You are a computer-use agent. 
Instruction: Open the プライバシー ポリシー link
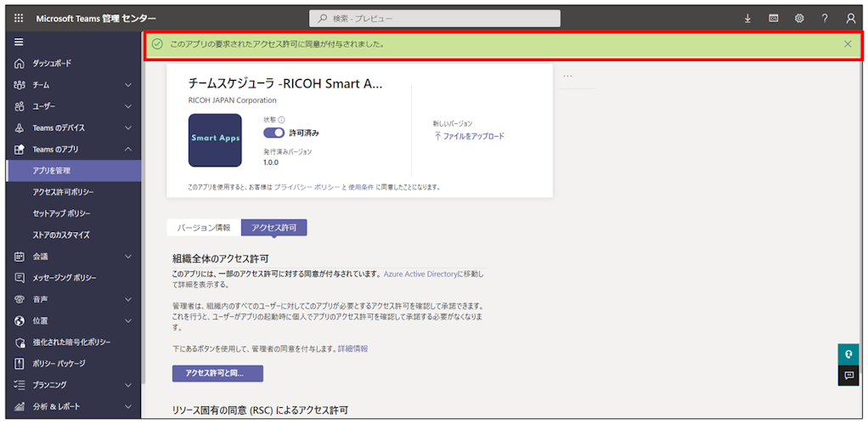(307, 187)
